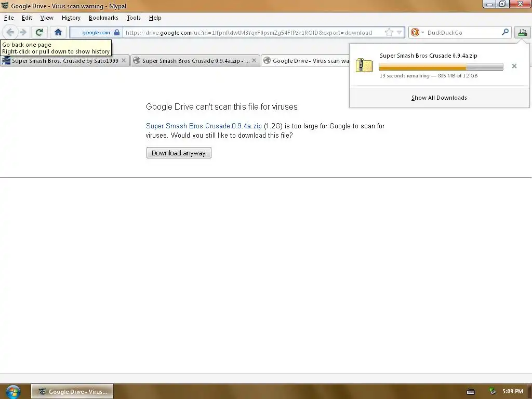Toggle the downloads toolbar button
Screen dimensions: 532x399
(x=523, y=32)
